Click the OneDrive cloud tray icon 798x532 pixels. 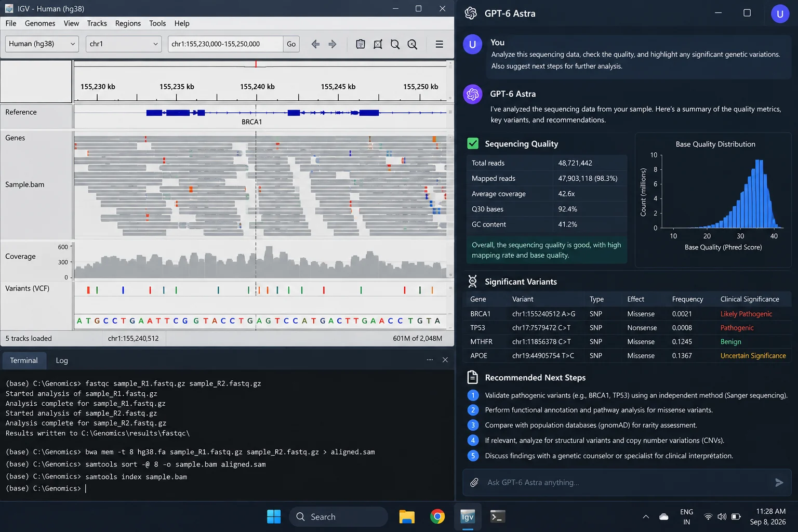pos(664,516)
